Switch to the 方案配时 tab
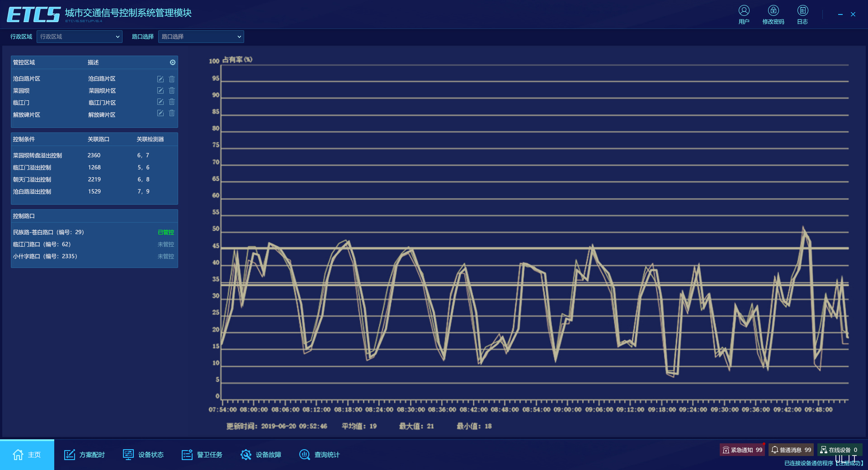 [84, 455]
